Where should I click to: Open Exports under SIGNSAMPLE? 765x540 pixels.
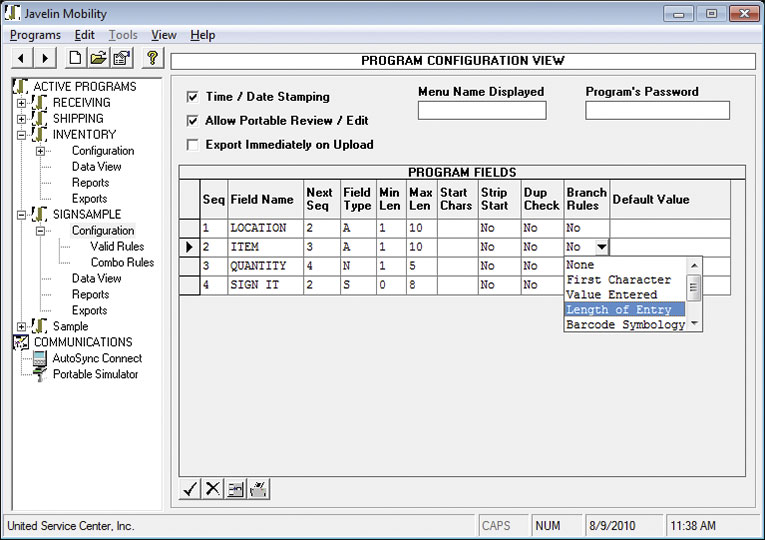pyautogui.click(x=89, y=310)
